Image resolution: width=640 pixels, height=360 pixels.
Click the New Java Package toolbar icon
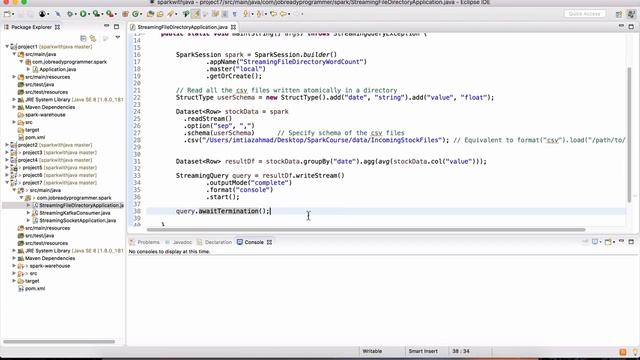125,14
